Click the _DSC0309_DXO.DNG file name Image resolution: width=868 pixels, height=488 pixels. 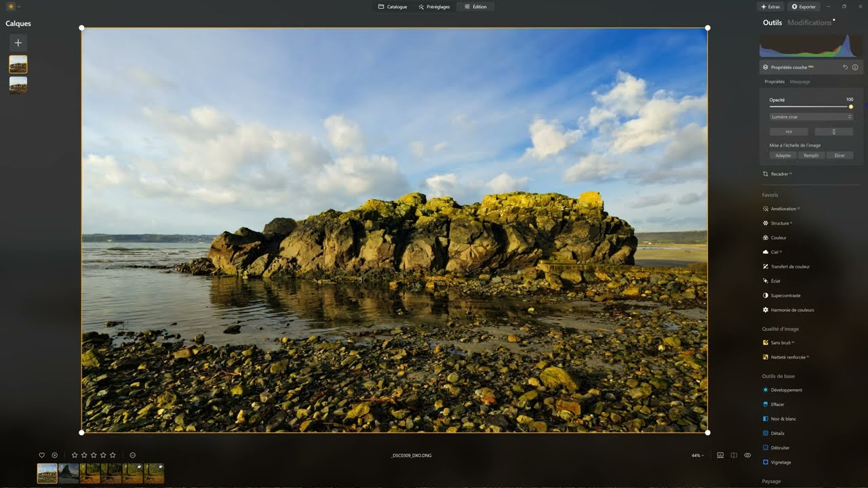(x=412, y=455)
